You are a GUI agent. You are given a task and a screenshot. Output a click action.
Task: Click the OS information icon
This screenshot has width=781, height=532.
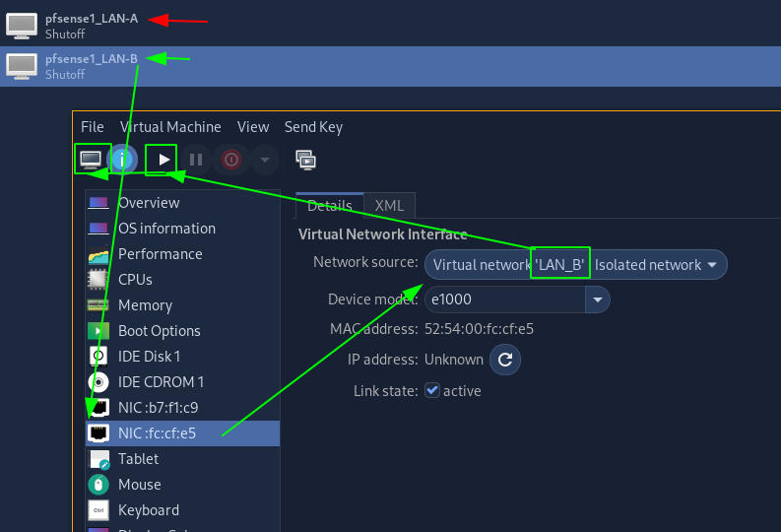pos(98,229)
